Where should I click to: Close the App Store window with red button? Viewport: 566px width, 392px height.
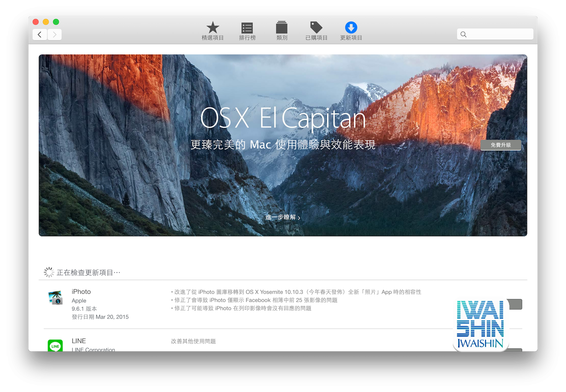point(36,22)
